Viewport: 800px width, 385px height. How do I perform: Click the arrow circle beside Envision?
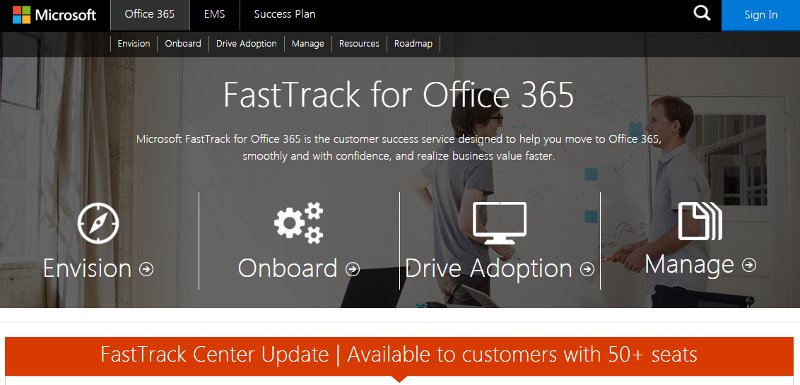146,269
